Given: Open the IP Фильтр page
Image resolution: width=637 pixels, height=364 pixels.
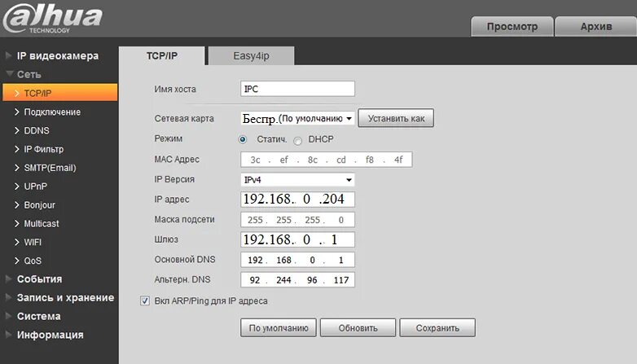Looking at the screenshot, I should point(43,149).
